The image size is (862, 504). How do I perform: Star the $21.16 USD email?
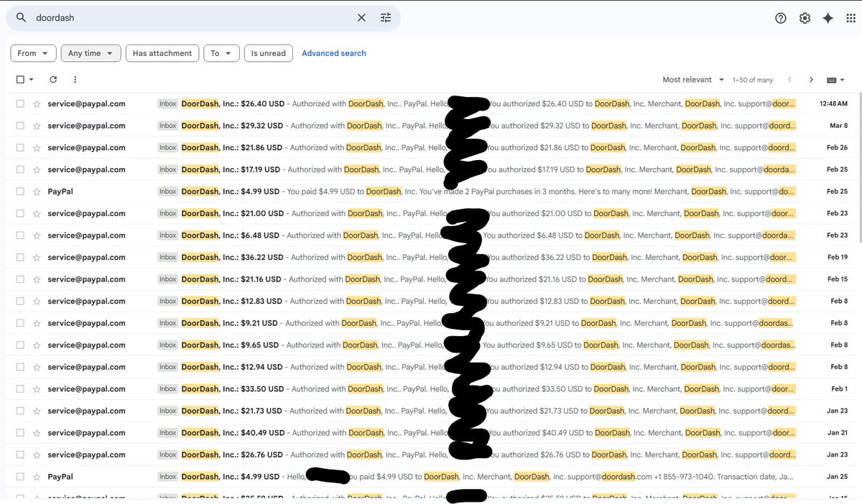click(x=37, y=279)
